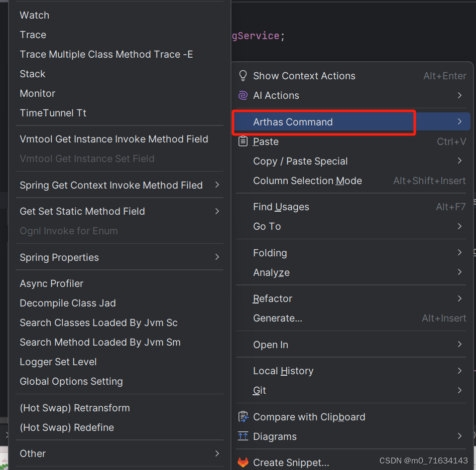This screenshot has height=470, width=476.
Task: Open the Git submenu chevron
Action: click(x=460, y=391)
